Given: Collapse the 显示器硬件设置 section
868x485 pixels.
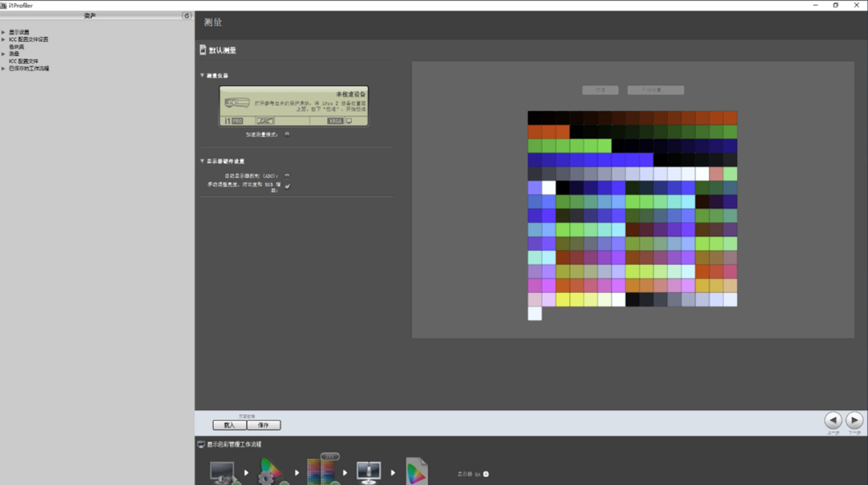Looking at the screenshot, I should click(x=202, y=161).
